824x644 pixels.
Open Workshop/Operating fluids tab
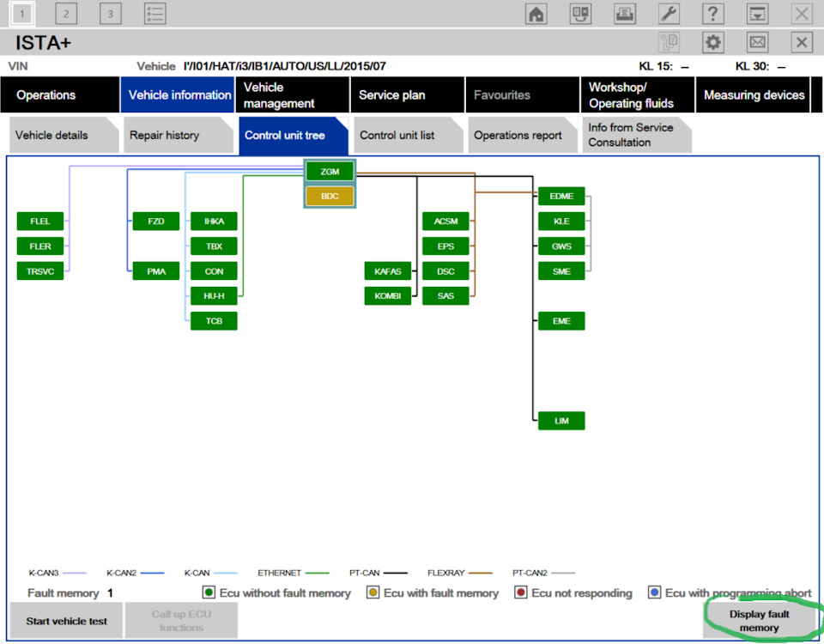point(638,94)
